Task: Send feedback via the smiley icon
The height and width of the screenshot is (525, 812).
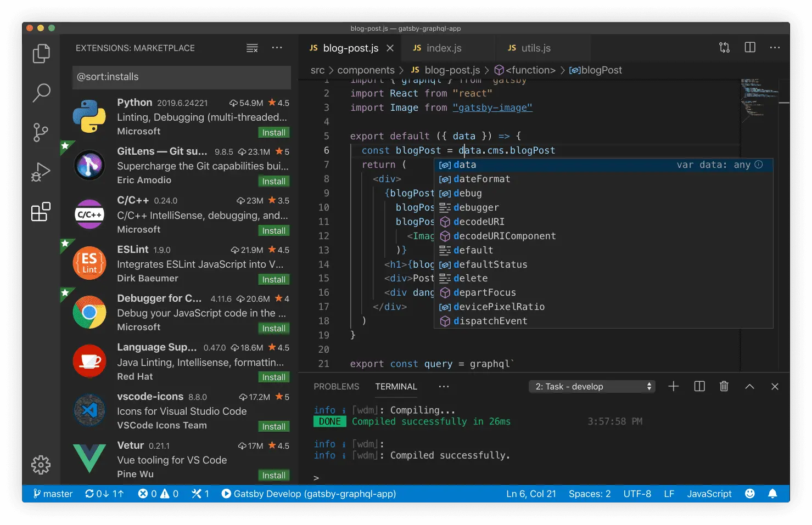Action: pyautogui.click(x=750, y=493)
